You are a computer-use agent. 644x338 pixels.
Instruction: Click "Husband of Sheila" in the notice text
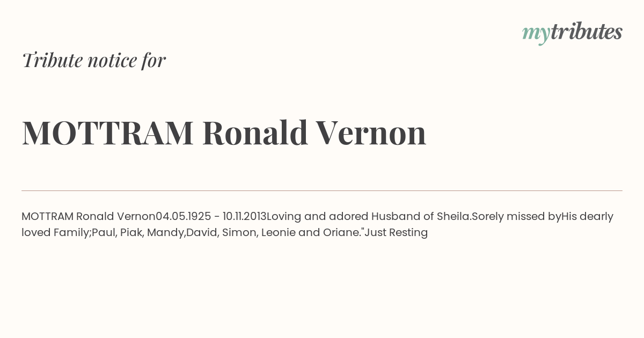[x=421, y=216]
